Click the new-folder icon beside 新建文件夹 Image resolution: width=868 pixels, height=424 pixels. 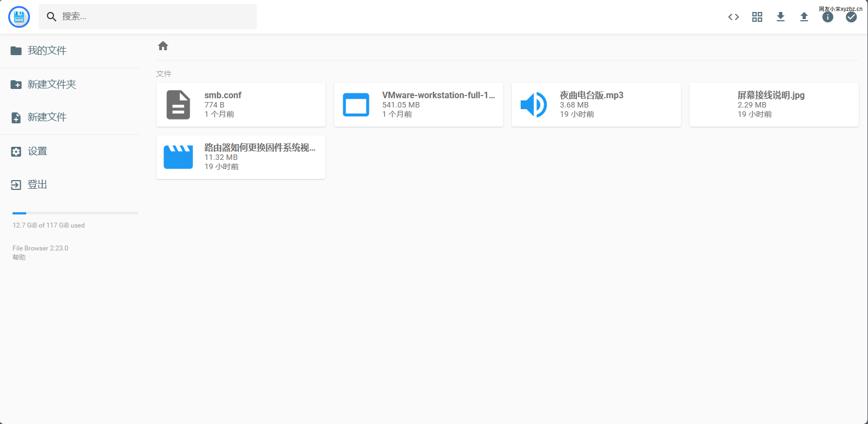pos(16,85)
